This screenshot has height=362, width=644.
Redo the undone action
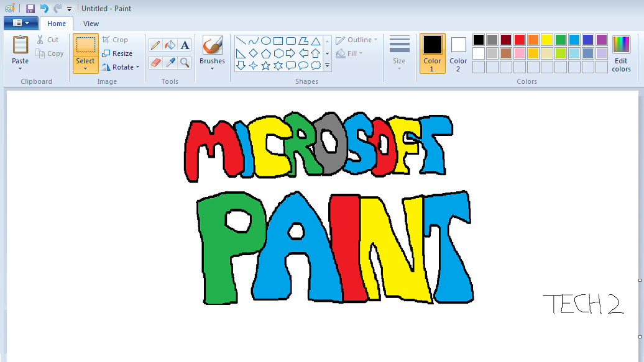pos(57,9)
